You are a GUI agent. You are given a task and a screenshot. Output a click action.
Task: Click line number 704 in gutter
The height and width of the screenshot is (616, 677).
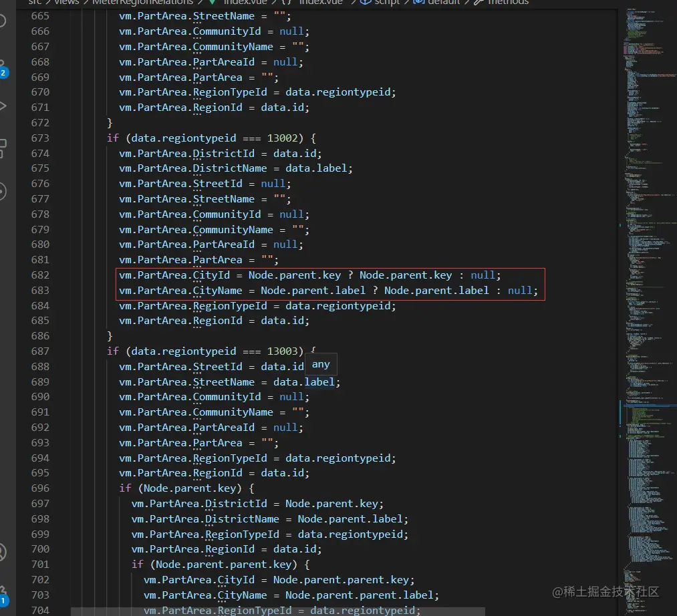(40, 611)
